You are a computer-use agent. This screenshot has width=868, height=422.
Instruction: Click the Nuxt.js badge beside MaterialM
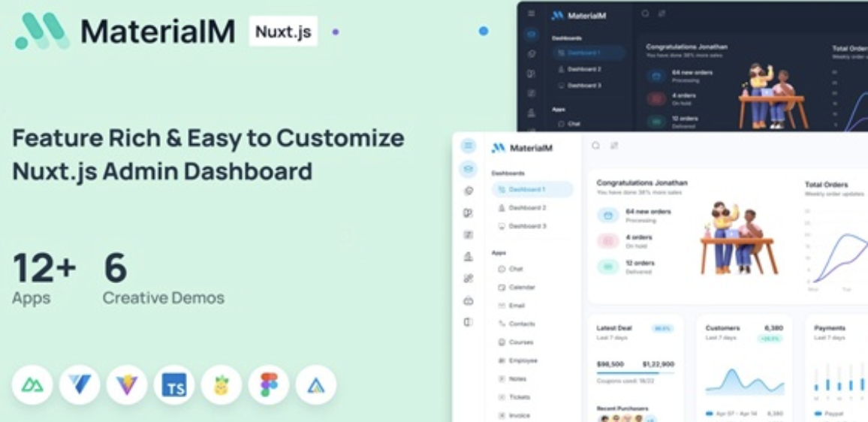[283, 32]
